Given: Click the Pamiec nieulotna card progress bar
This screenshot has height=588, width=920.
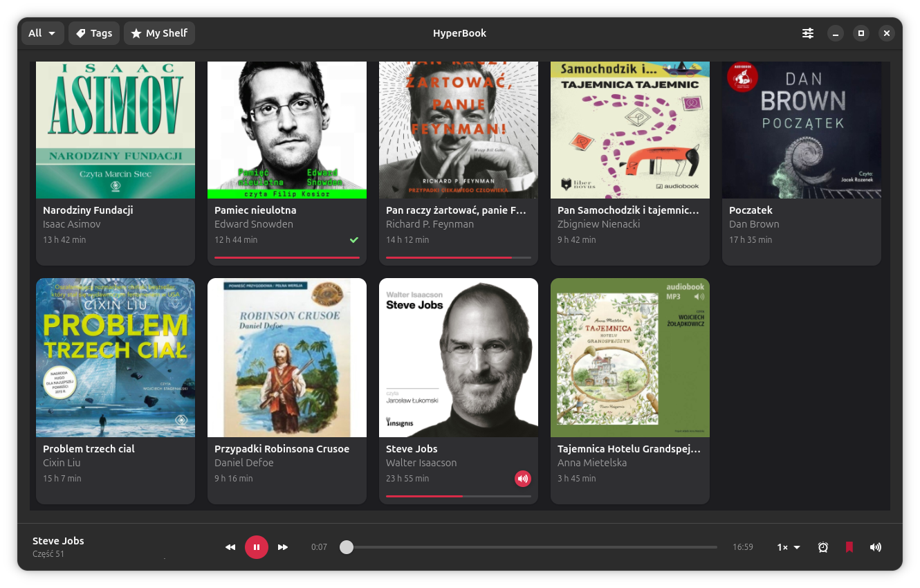Looking at the screenshot, I should (287, 257).
